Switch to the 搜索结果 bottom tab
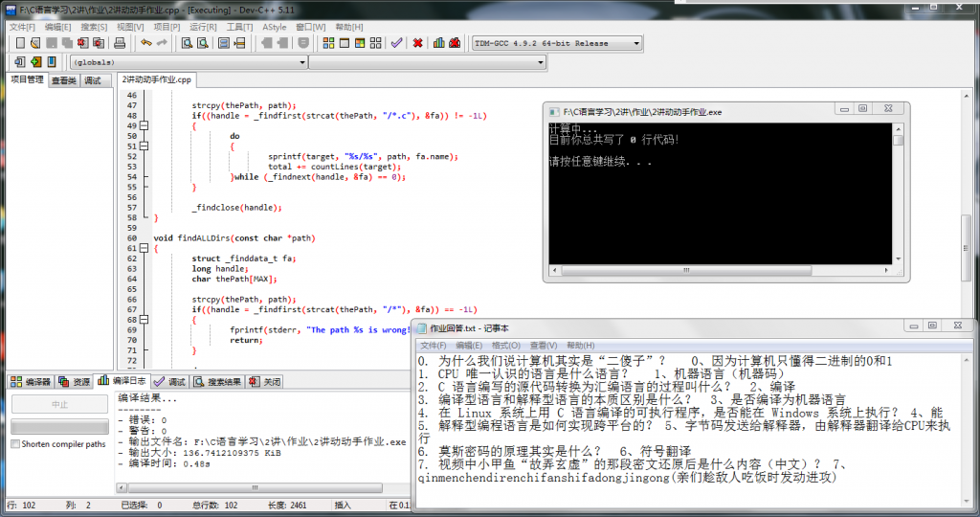This screenshot has height=517, width=980. (217, 381)
